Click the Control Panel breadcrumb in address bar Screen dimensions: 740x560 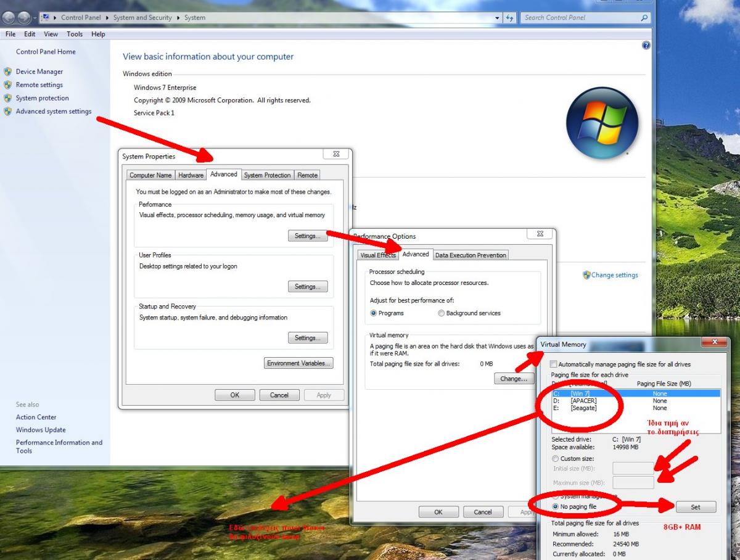click(81, 18)
